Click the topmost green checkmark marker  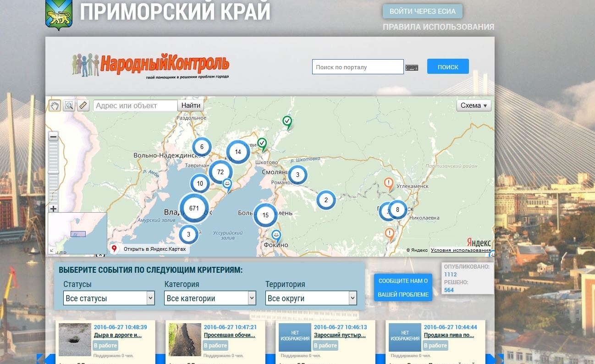(x=287, y=122)
